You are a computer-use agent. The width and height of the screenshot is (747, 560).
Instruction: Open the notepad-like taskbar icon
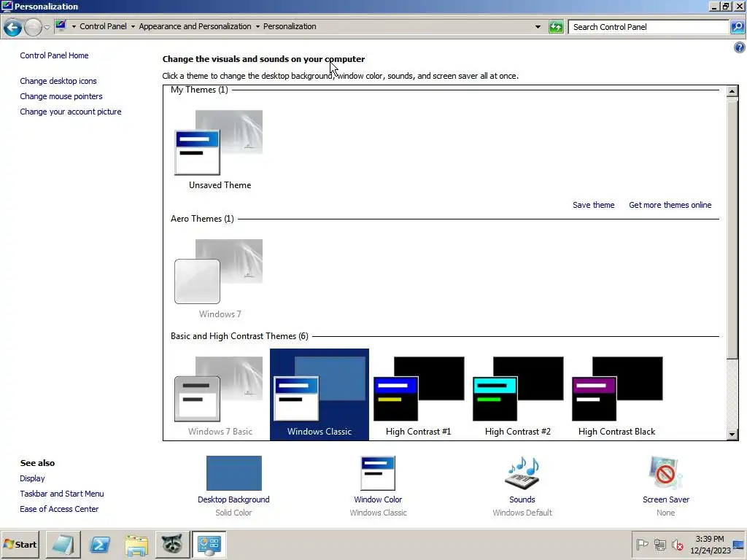[63, 544]
